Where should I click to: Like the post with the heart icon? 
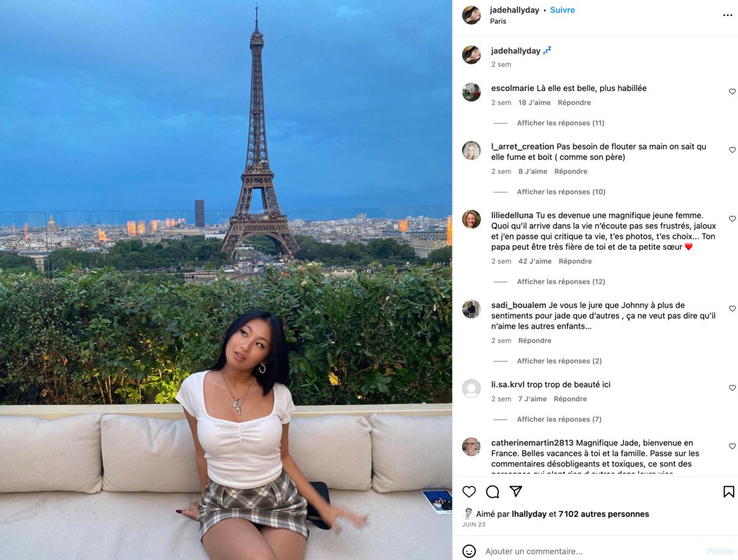[469, 492]
